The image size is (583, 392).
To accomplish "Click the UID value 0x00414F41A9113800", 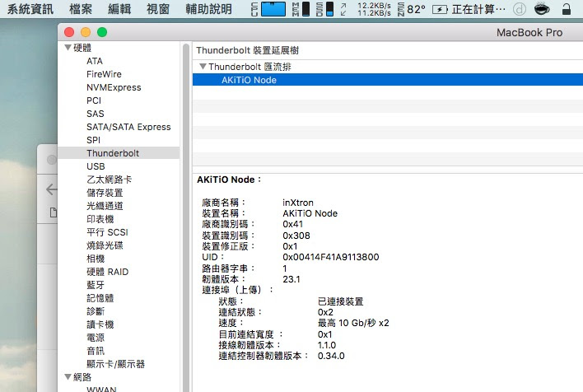I will point(331,257).
